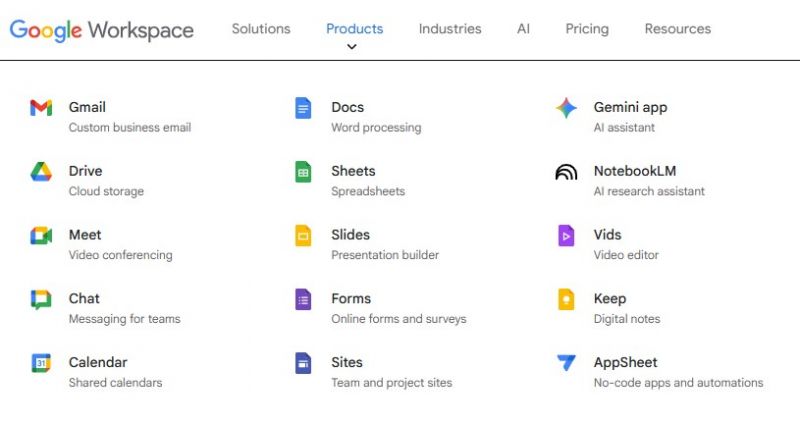The image size is (800, 424).
Task: Collapse the Products menu chevron
Action: (352, 47)
